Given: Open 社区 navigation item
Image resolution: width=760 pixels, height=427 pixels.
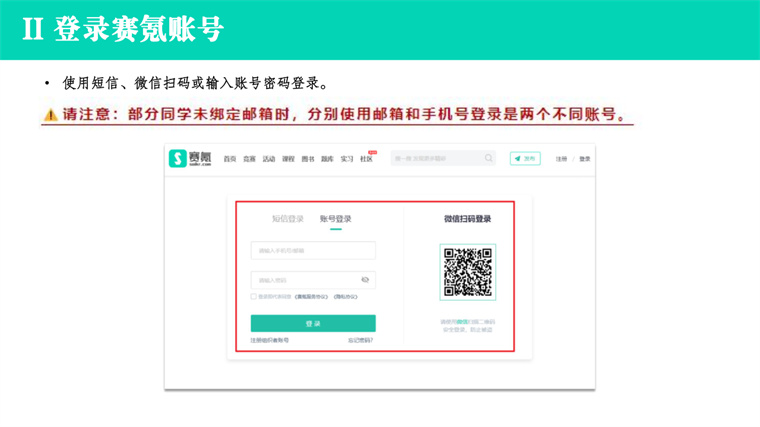Looking at the screenshot, I should pos(366,159).
